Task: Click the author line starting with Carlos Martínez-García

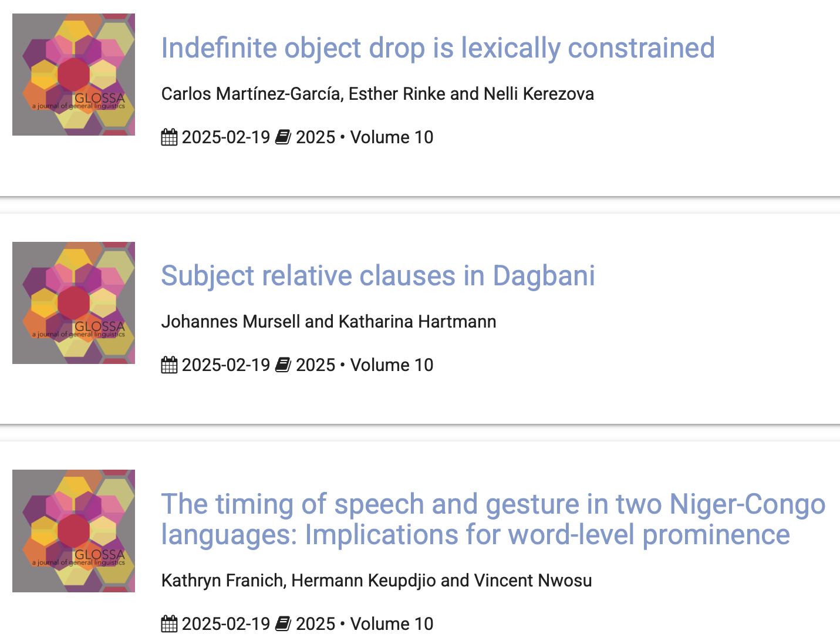Action: pos(377,94)
